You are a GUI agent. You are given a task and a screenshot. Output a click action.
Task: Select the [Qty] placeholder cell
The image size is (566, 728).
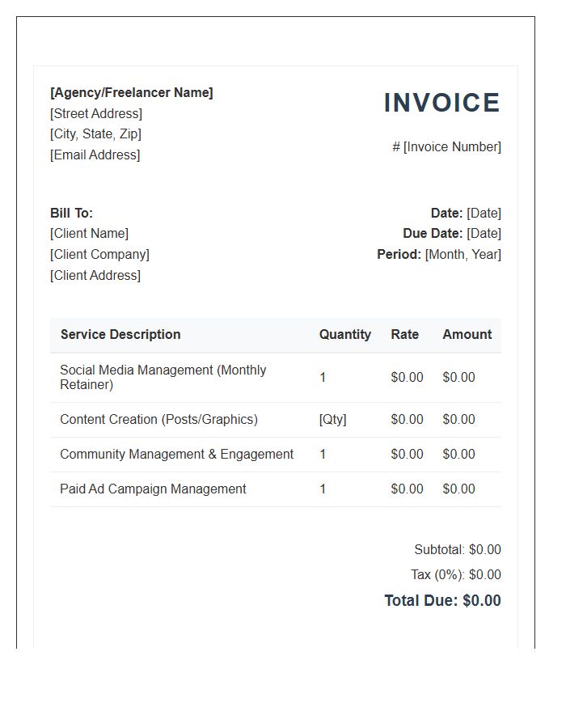coord(332,420)
